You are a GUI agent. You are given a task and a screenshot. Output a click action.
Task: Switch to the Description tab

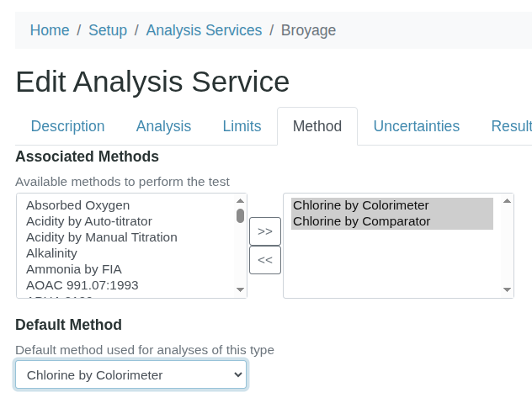pos(67,126)
